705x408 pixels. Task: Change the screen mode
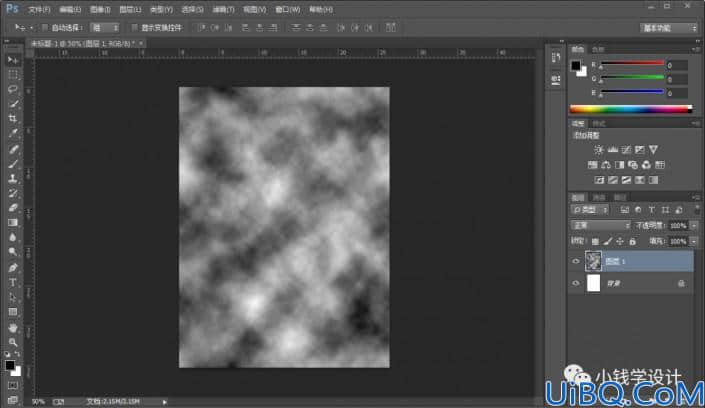(x=13, y=400)
